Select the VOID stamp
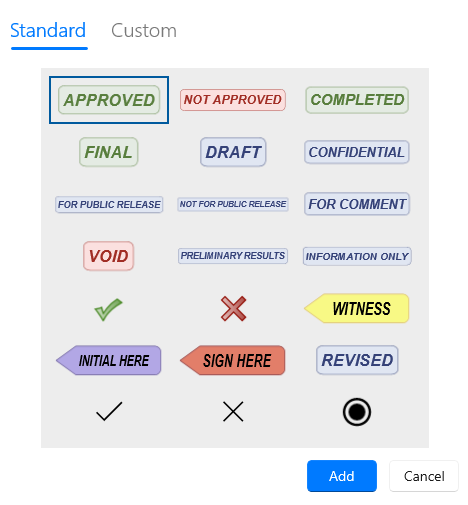 point(109,256)
